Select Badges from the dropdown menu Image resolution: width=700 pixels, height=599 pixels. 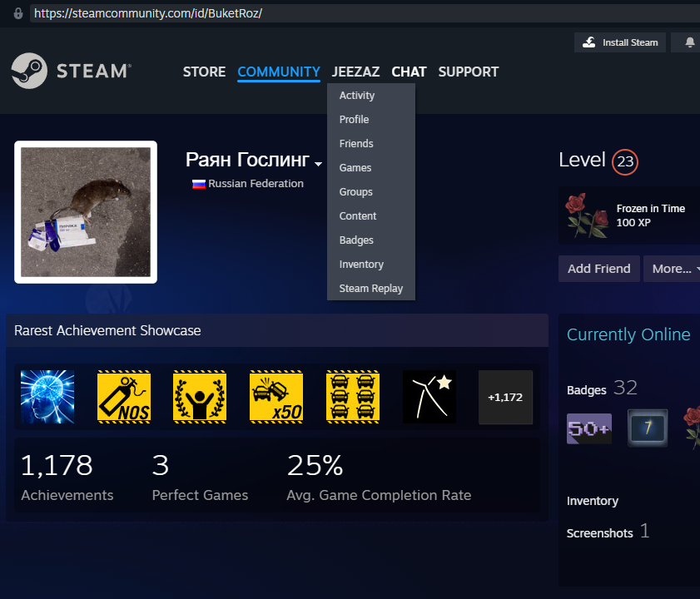point(371,240)
